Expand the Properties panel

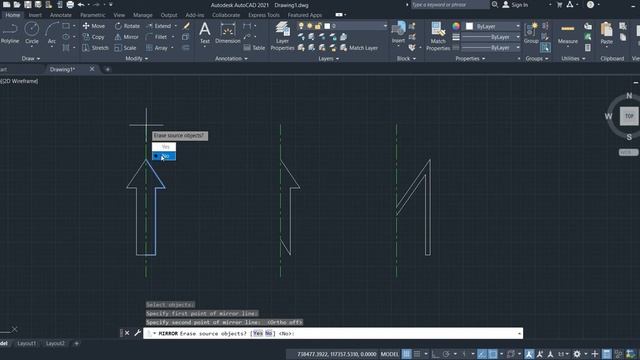470,59
